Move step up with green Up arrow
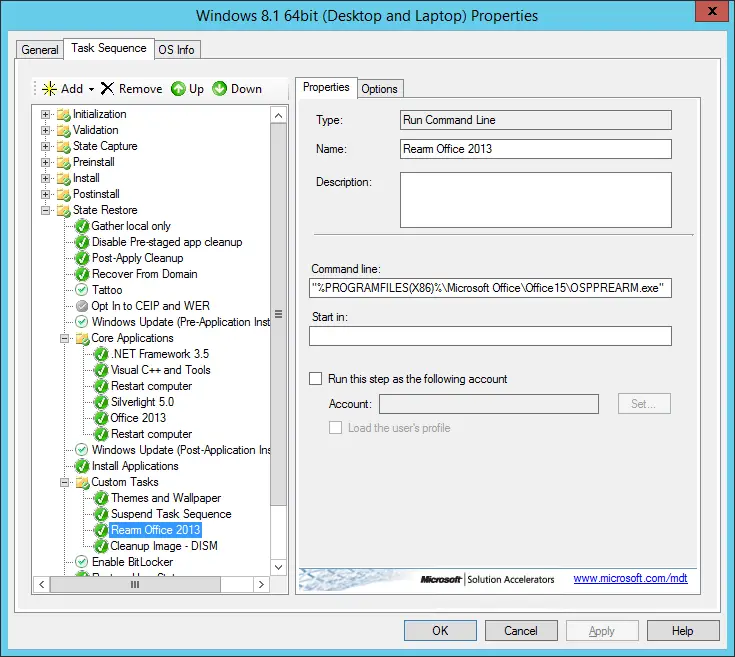 click(178, 89)
